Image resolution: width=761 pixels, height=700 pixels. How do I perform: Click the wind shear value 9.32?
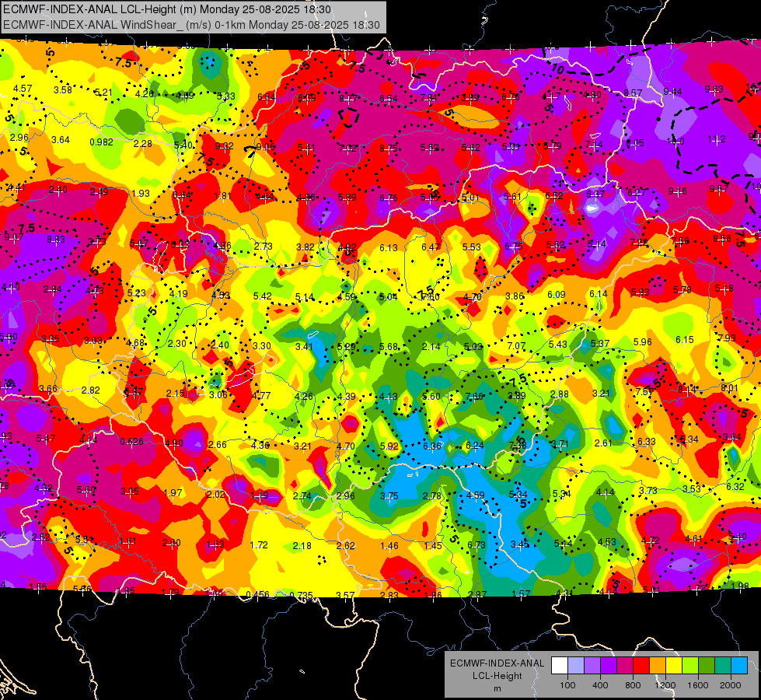tap(224, 145)
